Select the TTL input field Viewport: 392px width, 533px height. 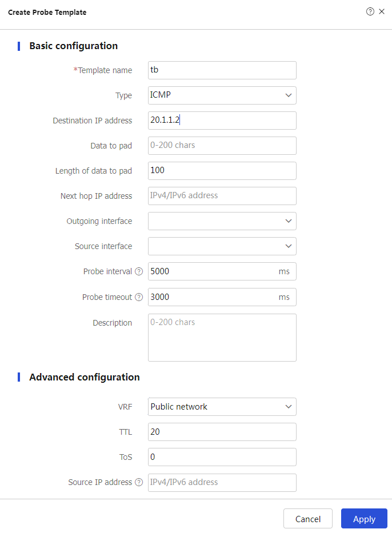(222, 432)
